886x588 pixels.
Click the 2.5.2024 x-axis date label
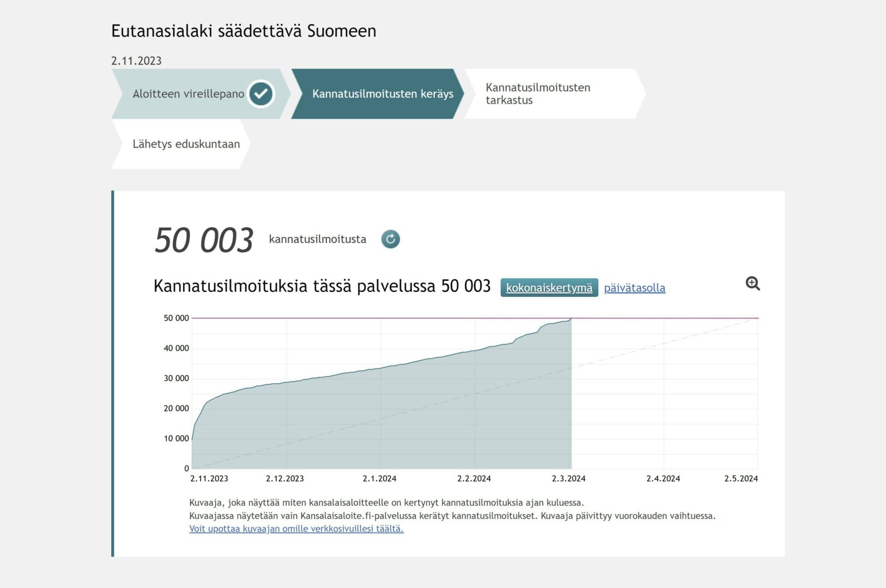(741, 479)
